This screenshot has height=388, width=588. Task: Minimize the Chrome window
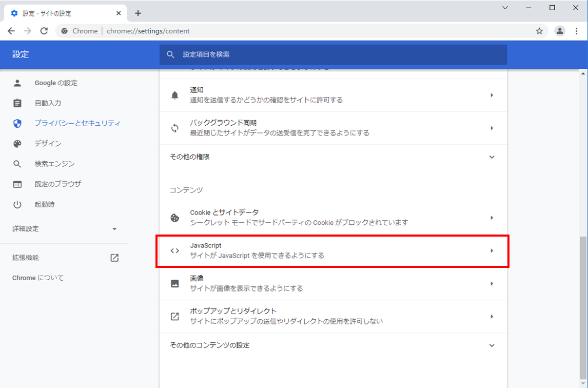pyautogui.click(x=529, y=8)
